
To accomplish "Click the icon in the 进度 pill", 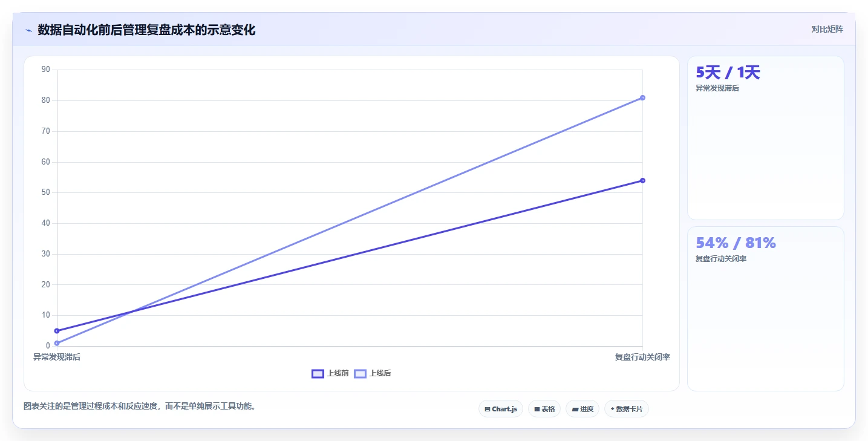I will (x=575, y=410).
